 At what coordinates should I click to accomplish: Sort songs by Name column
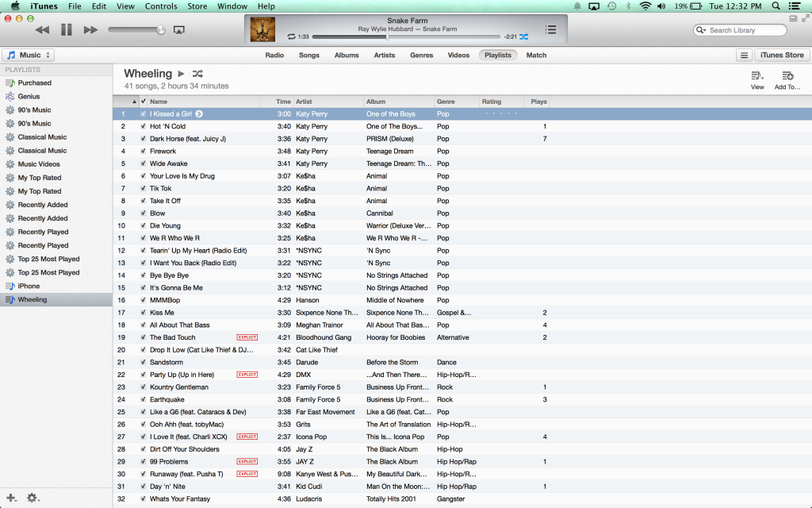(x=204, y=102)
